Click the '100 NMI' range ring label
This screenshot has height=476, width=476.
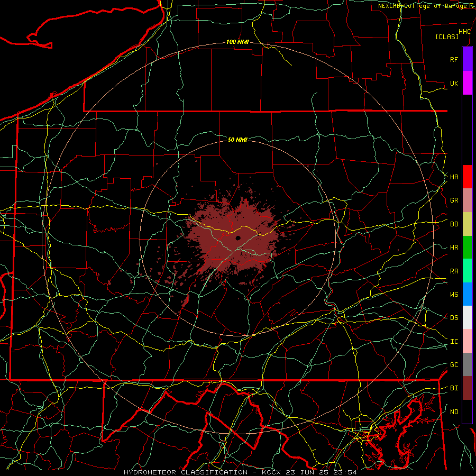point(237,42)
